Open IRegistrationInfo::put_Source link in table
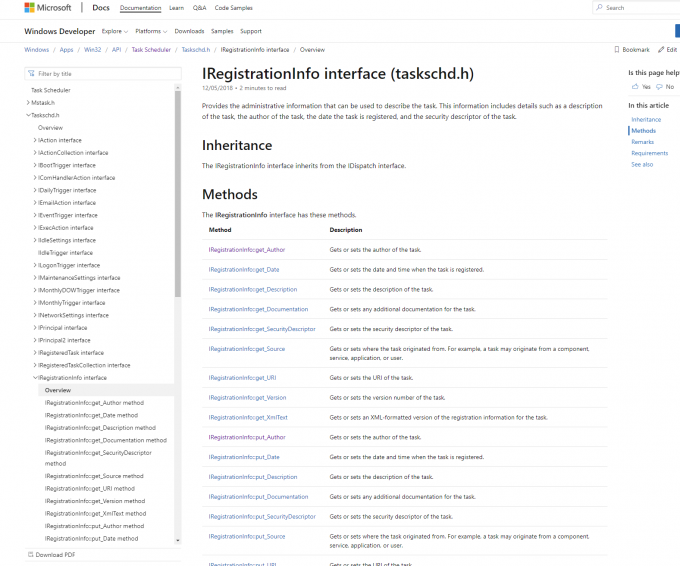 pyautogui.click(x=247, y=537)
